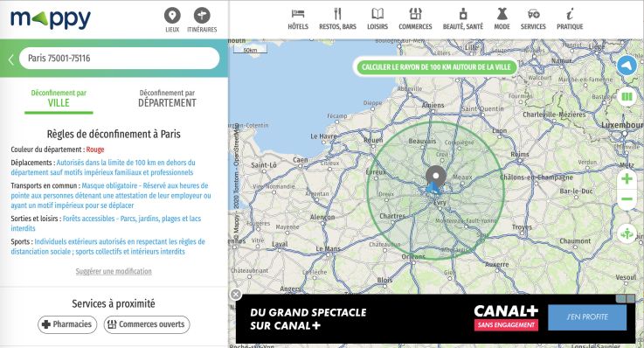The width and height of the screenshot is (644, 348).
Task: Click the green signpost map button
Action: [x=627, y=233]
